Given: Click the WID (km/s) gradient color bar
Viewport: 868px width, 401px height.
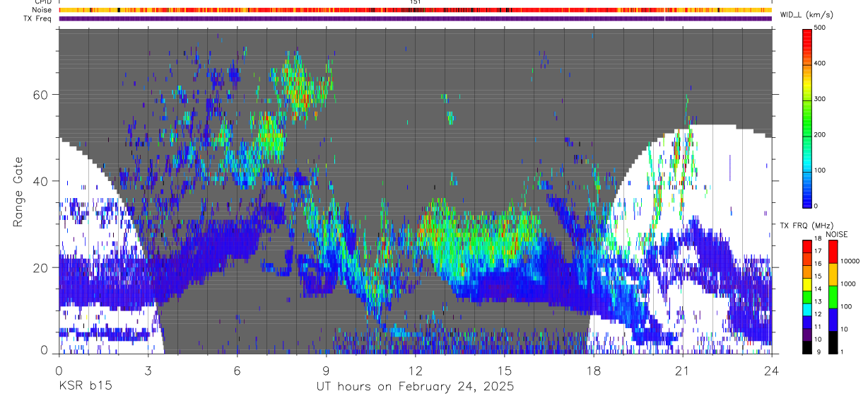Looking at the screenshot, I should coord(807,117).
